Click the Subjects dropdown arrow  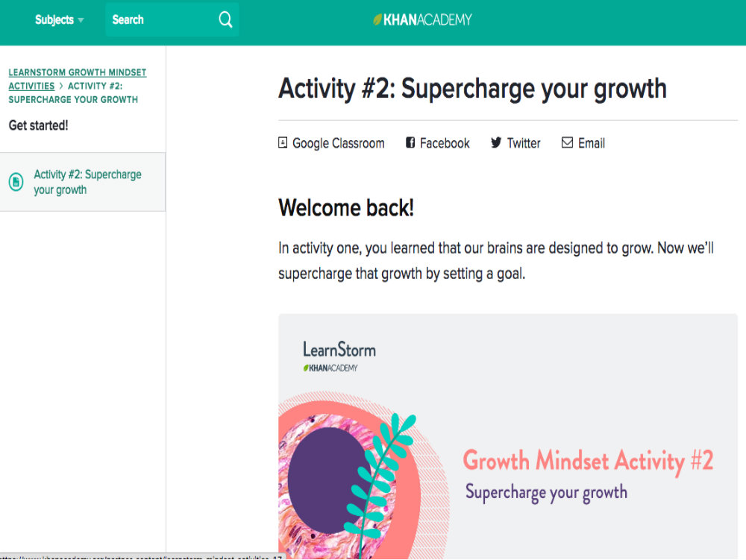point(81,20)
